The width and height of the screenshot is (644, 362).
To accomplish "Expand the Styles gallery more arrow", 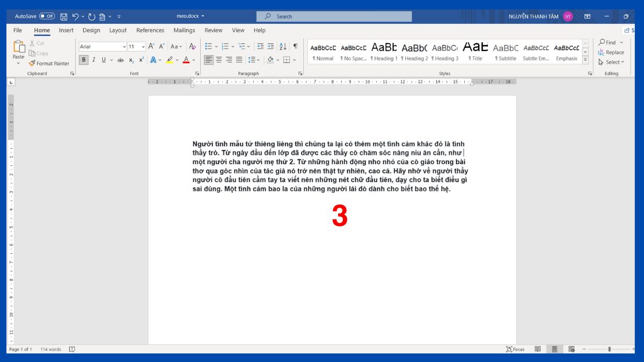I will coord(586,61).
